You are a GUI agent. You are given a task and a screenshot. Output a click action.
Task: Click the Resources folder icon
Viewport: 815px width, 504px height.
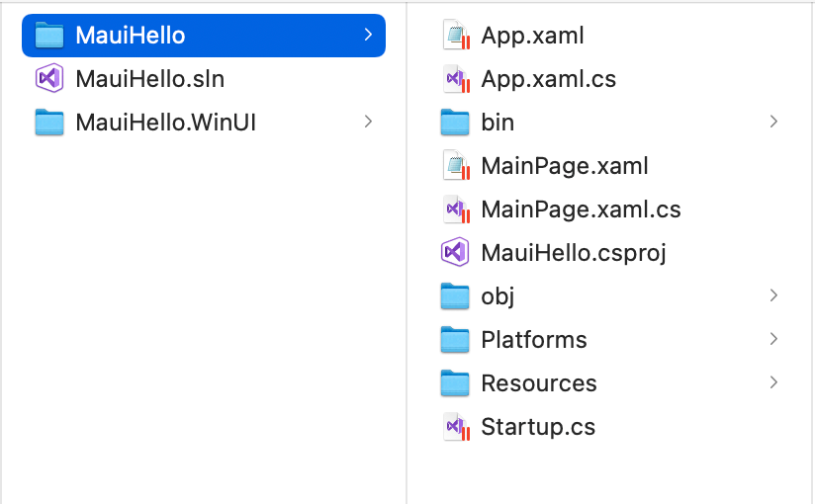[x=455, y=382]
